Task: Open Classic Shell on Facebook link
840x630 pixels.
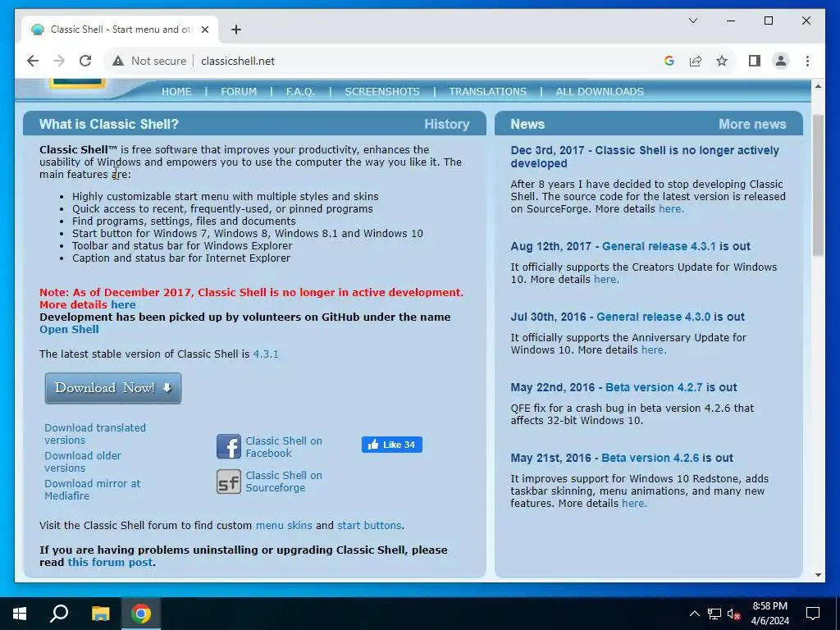Action: (x=284, y=447)
